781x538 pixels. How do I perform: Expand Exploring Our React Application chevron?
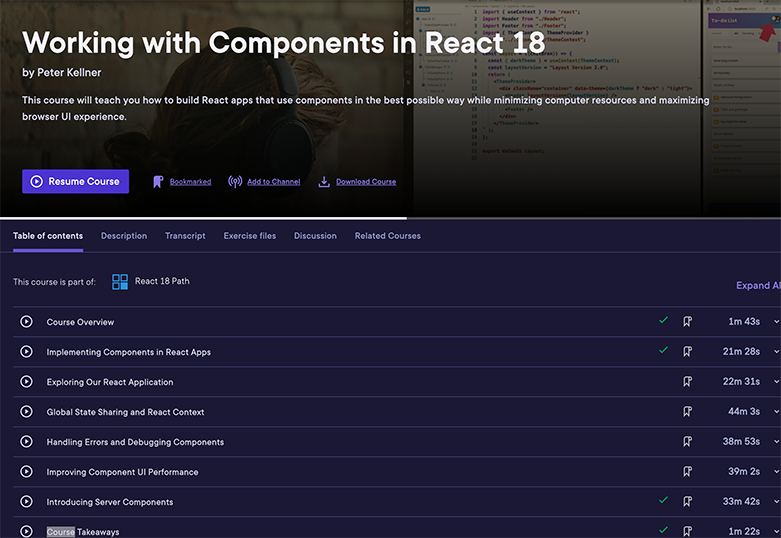coord(777,382)
